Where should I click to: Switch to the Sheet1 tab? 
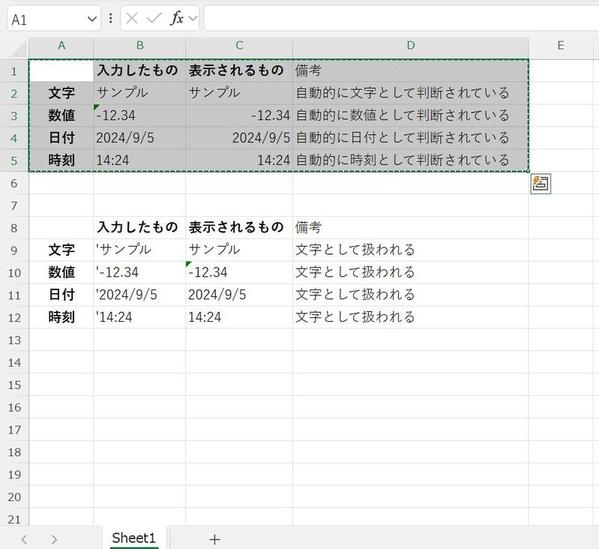(134, 538)
